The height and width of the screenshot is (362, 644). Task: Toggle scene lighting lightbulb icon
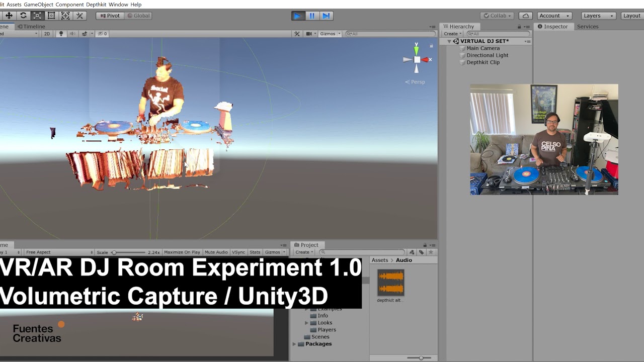click(x=61, y=34)
